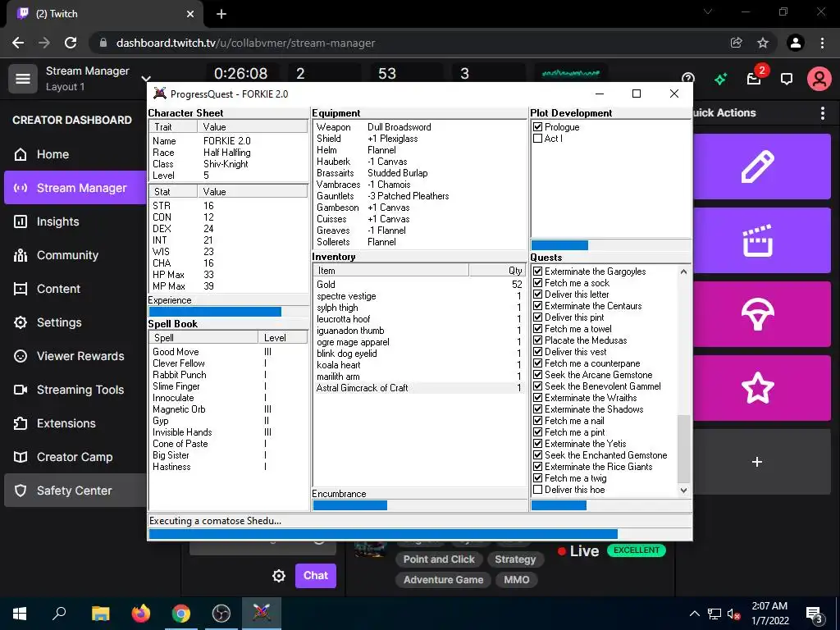Open the Windows Start menu
Screen dimensions: 840x630
tap(20, 614)
